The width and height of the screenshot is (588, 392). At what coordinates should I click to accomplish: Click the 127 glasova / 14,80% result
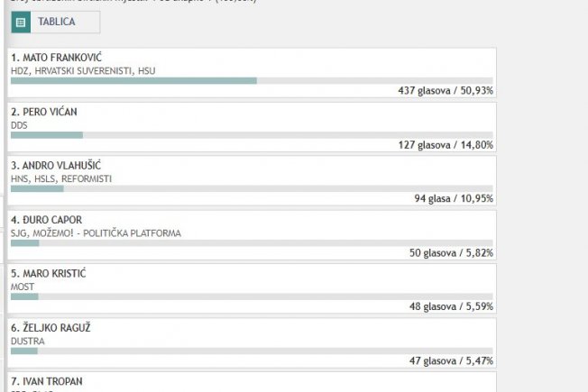[446, 145]
